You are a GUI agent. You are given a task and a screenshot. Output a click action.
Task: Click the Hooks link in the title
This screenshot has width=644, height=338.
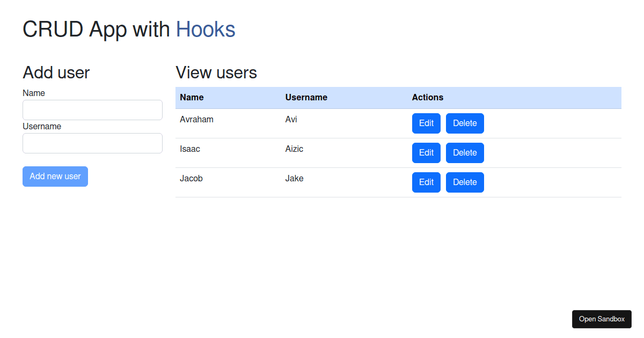click(206, 30)
